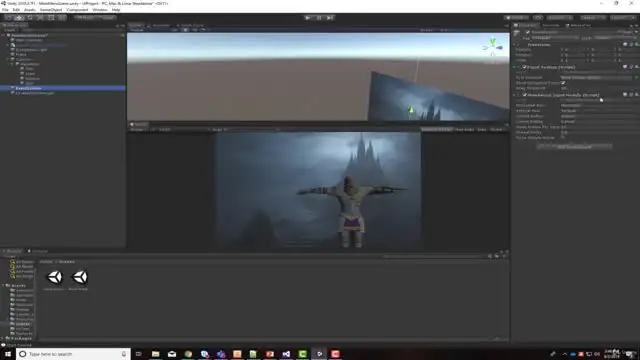Open the Component menu
This screenshot has height=360, width=640.
(77, 10)
